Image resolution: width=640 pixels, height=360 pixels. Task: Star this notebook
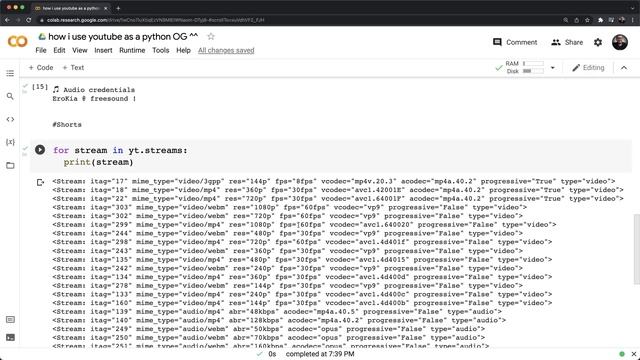point(211,36)
